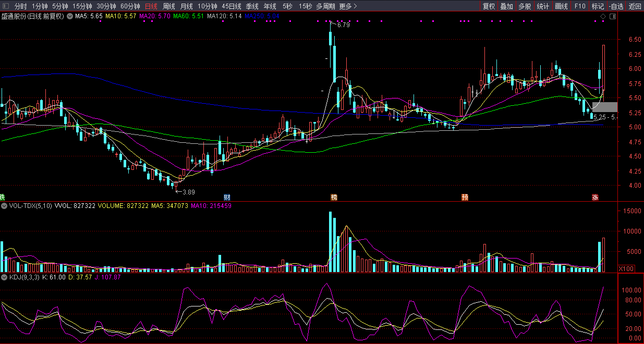Click the 财 financial event marker
Image resolution: width=644 pixels, height=344 pixels.
[227, 198]
